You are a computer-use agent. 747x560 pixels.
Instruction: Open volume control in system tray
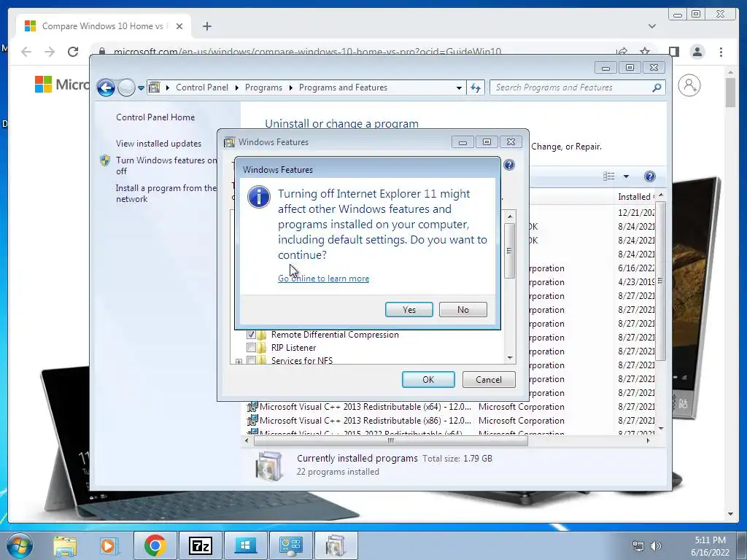tap(656, 545)
